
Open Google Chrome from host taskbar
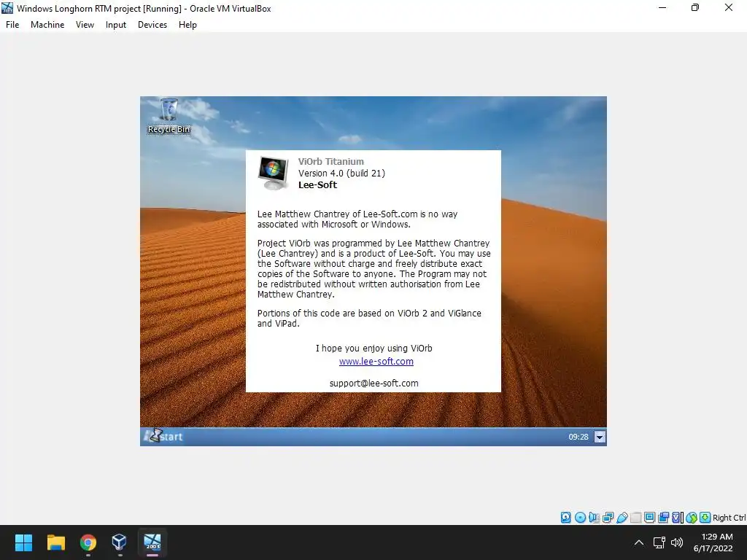tap(88, 542)
